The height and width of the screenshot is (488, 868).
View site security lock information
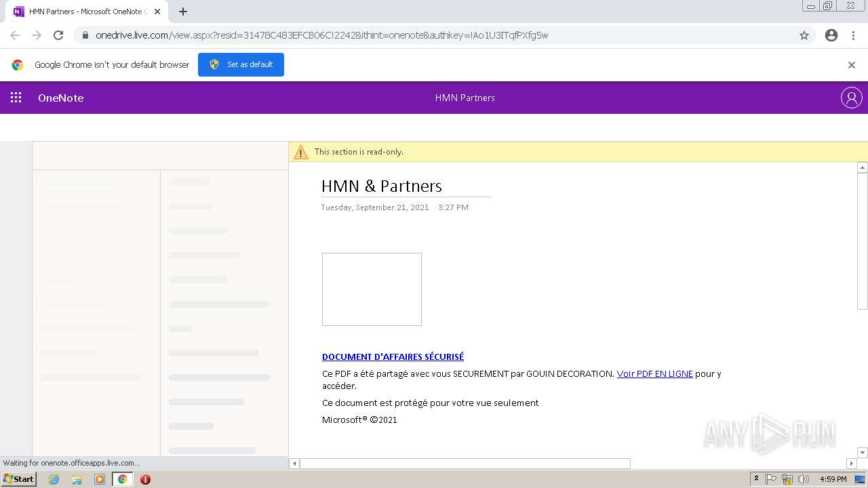click(x=85, y=35)
